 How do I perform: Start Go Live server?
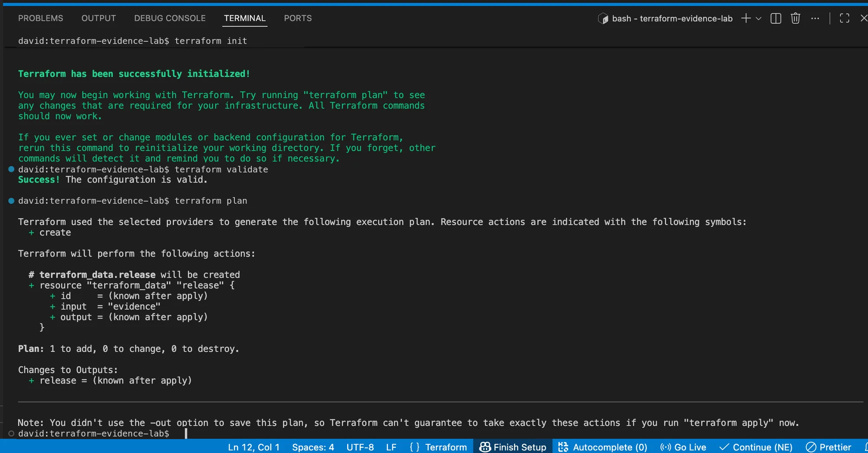[x=683, y=447]
